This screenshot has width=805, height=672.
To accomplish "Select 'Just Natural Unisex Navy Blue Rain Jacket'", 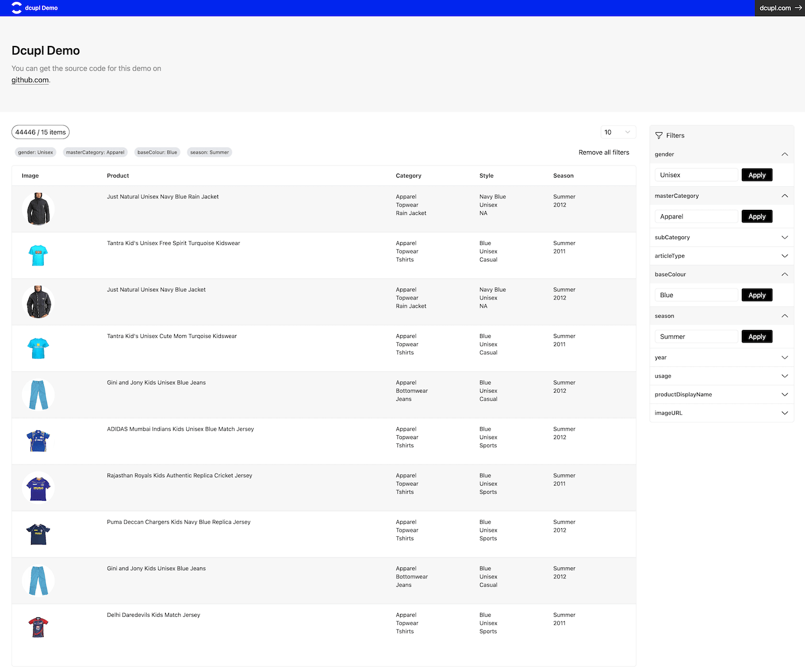I will point(163,197).
